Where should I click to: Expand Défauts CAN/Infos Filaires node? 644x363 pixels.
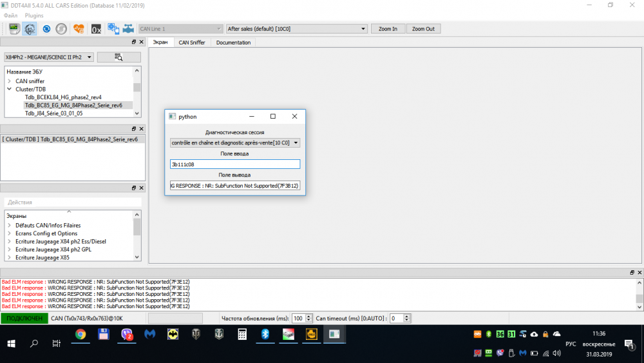pyautogui.click(x=10, y=225)
